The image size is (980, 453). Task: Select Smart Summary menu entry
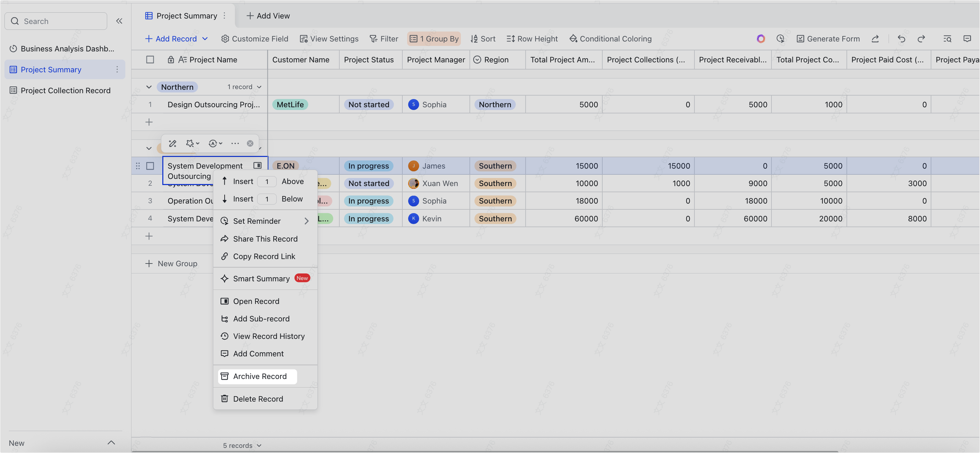pos(265,279)
